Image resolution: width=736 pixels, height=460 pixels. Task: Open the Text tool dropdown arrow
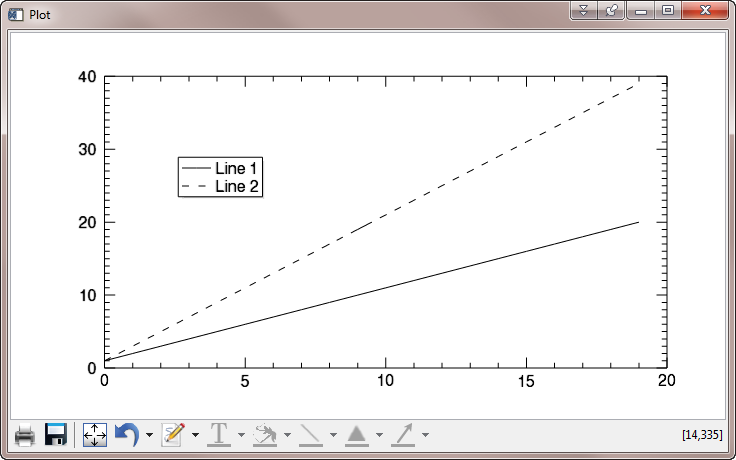click(x=241, y=436)
